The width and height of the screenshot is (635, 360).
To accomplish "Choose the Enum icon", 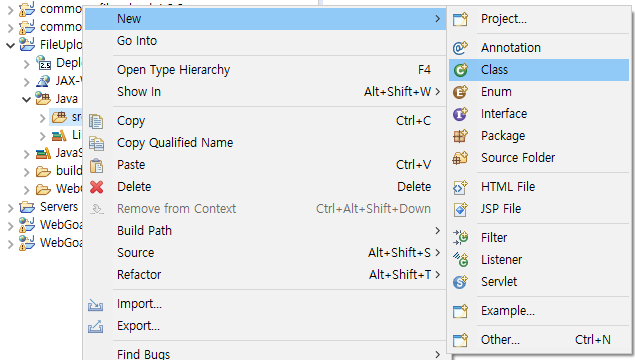I will coord(460,92).
